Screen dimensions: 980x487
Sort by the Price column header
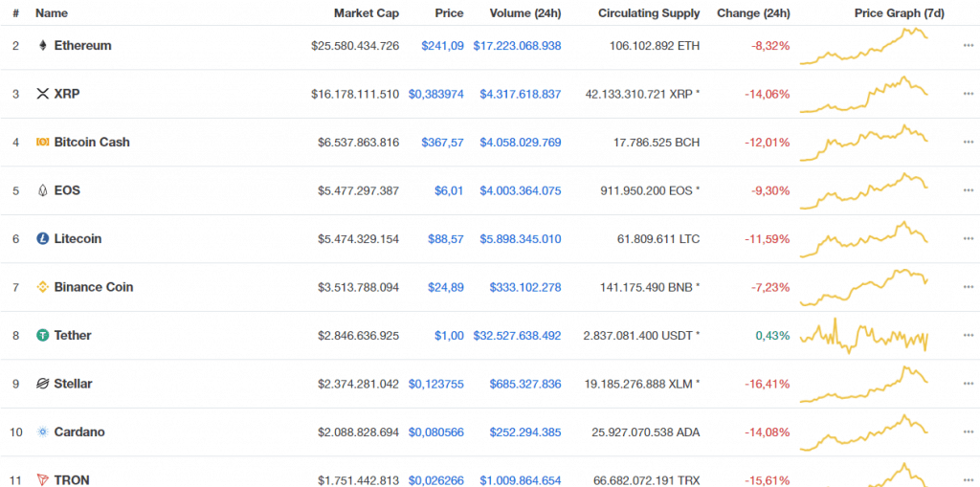coord(450,13)
